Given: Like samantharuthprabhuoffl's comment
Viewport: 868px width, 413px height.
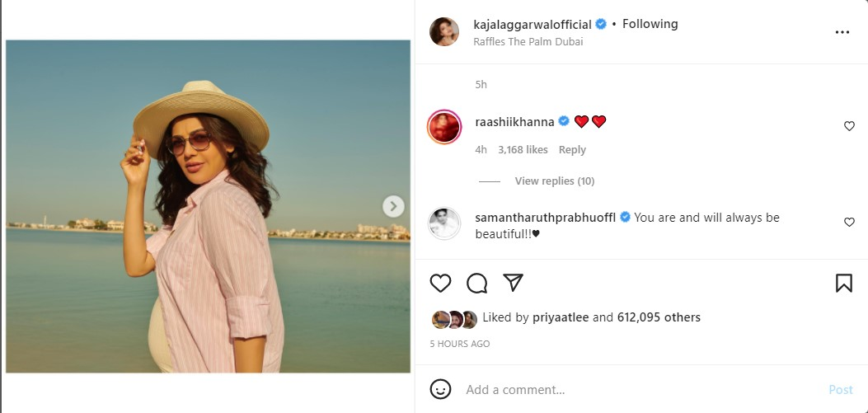Looking at the screenshot, I should (x=849, y=223).
